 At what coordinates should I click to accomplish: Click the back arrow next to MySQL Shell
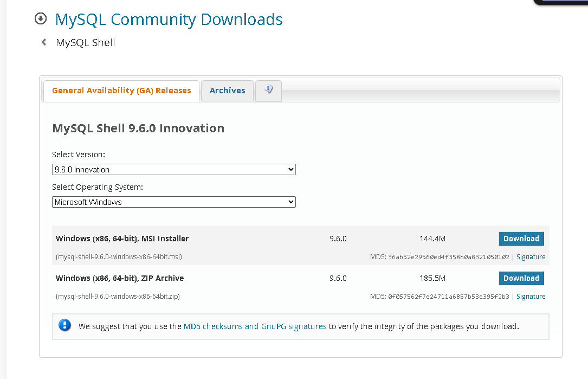coord(44,42)
